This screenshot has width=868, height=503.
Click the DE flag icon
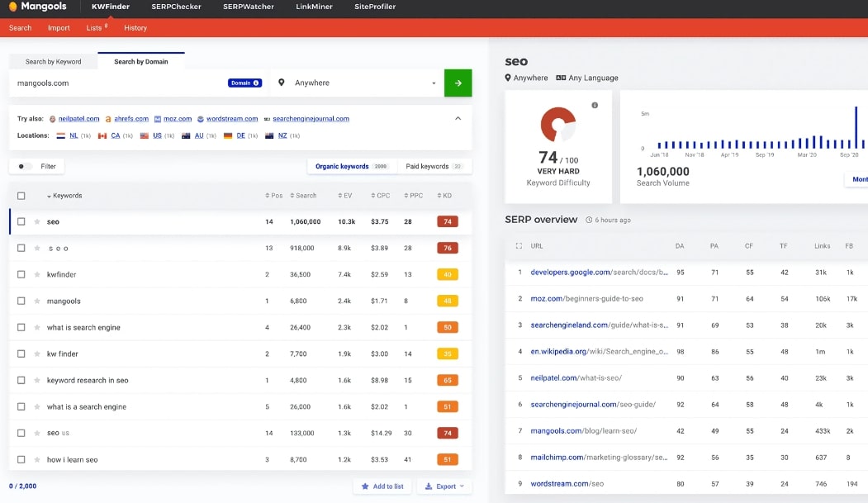click(x=227, y=135)
